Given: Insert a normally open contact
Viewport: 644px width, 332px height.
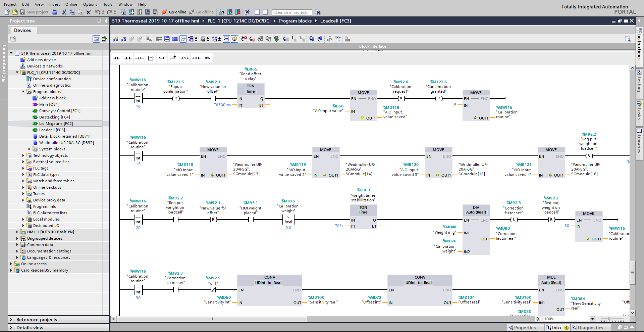Looking at the screenshot, I should pos(116,58).
